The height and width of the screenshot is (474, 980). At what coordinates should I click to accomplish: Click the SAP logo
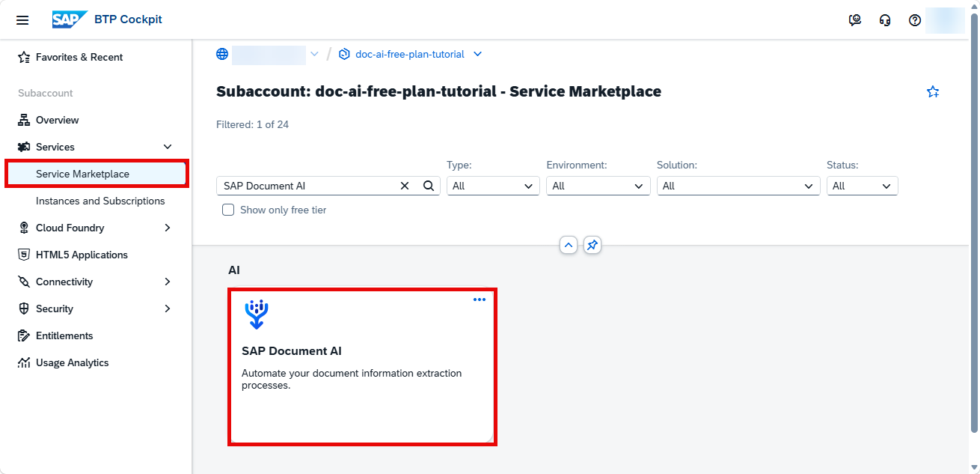pos(70,19)
